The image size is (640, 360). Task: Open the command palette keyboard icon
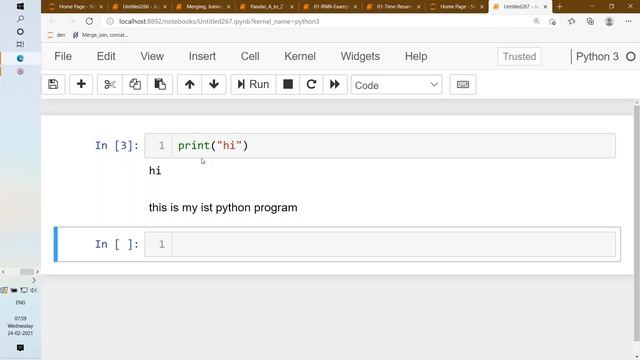pyautogui.click(x=462, y=84)
